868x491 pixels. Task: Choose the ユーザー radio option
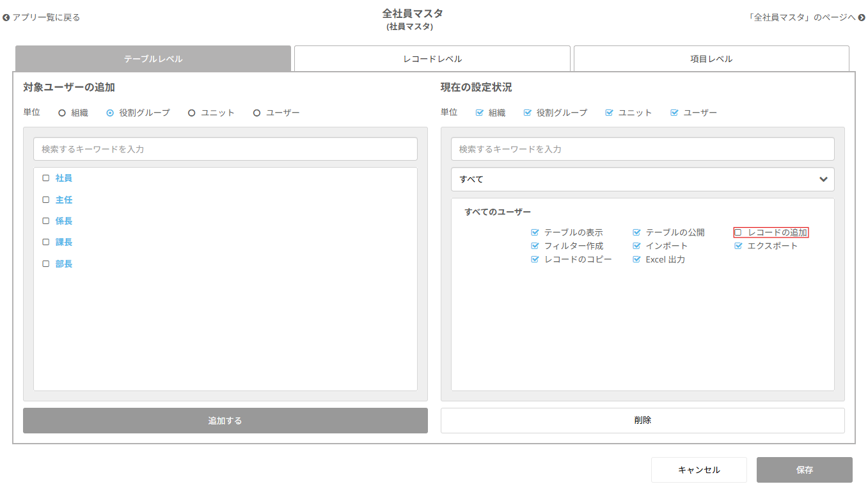257,113
